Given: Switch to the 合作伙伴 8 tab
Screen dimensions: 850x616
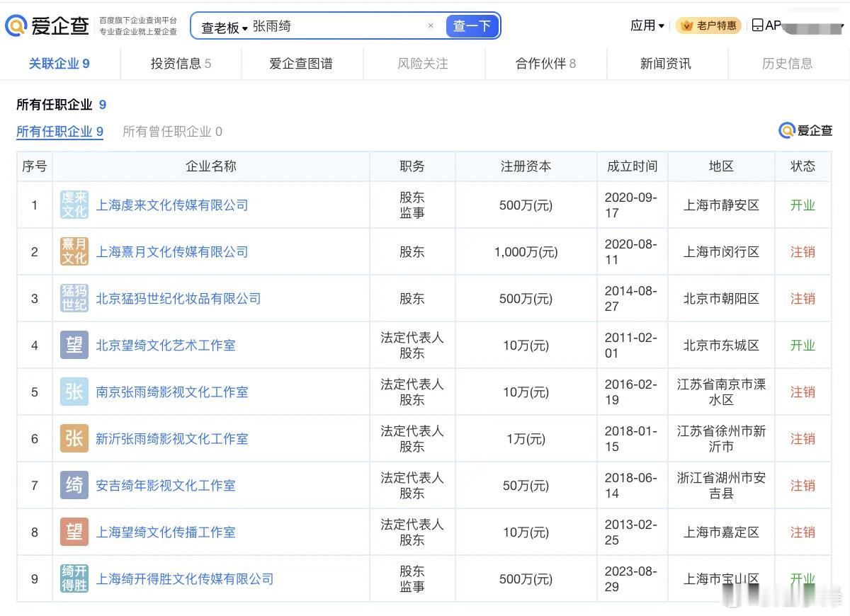Looking at the screenshot, I should point(545,64).
